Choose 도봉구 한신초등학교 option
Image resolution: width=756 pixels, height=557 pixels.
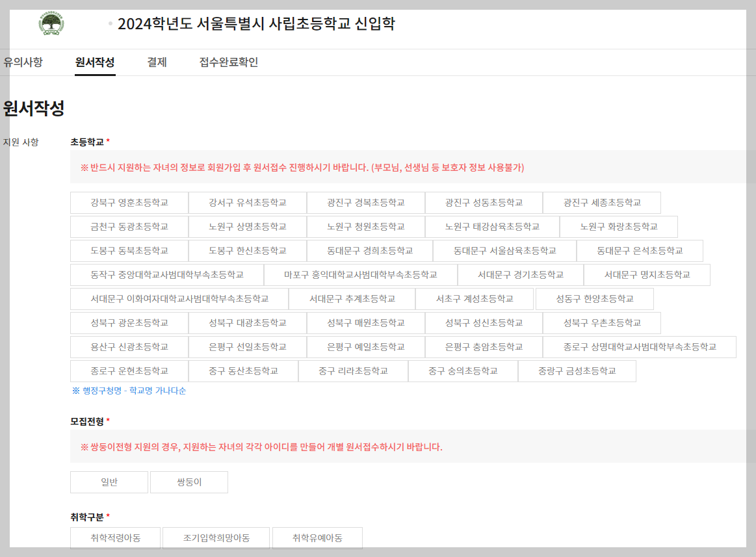(247, 251)
